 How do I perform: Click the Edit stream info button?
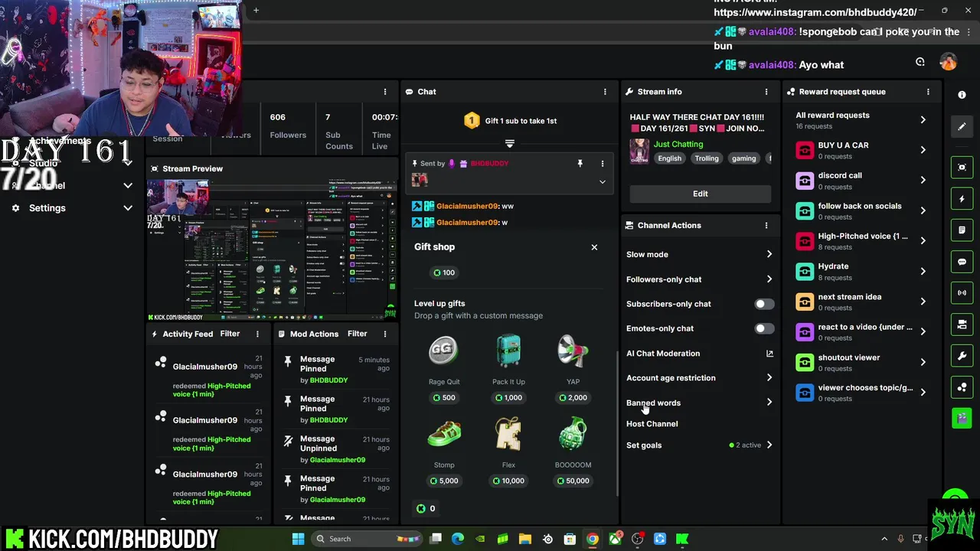pyautogui.click(x=701, y=194)
